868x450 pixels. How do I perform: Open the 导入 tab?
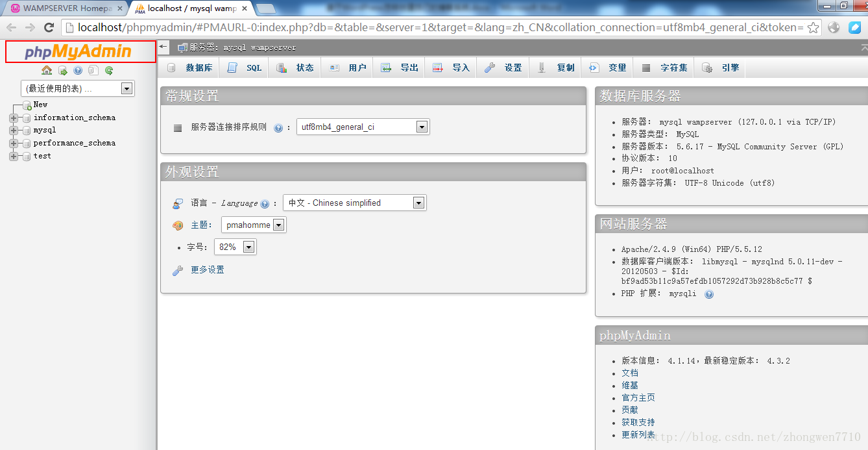tap(451, 68)
